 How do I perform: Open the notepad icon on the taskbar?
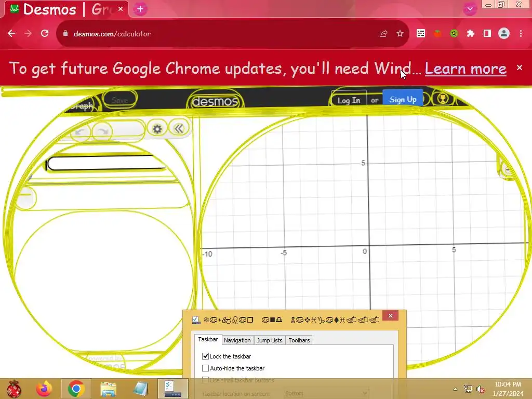(x=140, y=389)
